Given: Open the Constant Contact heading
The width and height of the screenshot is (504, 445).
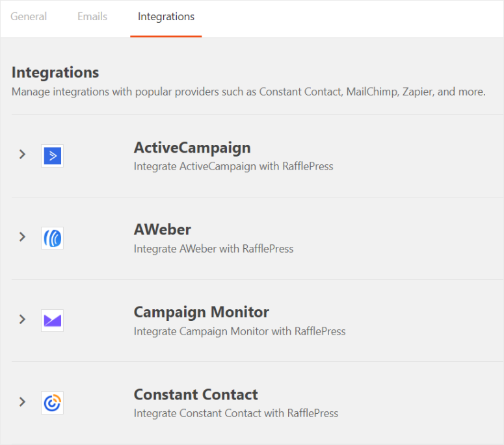Looking at the screenshot, I should pos(196,394).
